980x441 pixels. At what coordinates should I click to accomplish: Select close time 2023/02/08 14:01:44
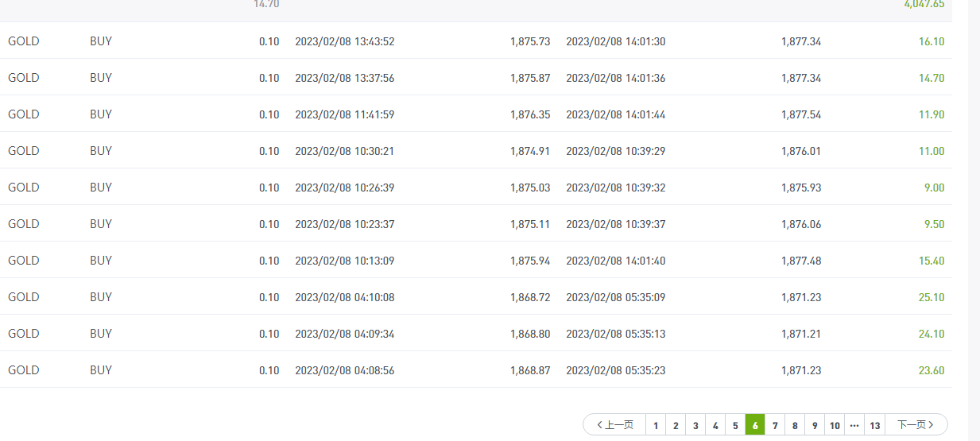click(x=616, y=114)
